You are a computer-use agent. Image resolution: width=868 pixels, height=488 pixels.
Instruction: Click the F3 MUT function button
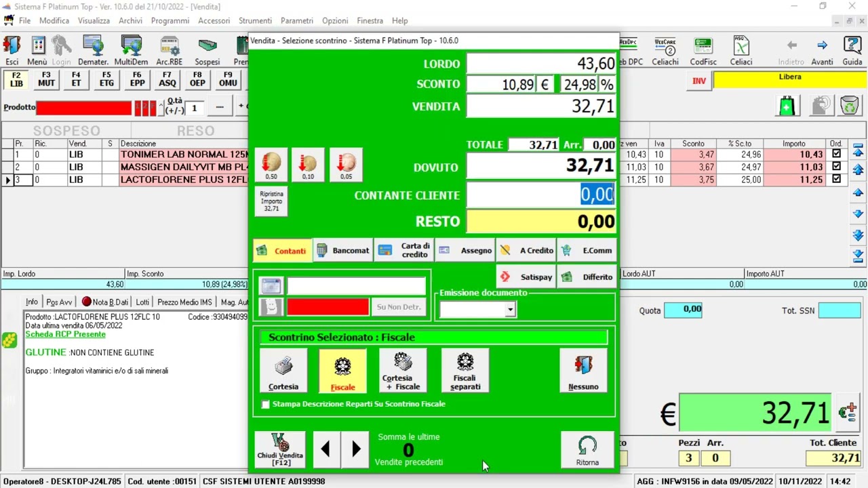click(46, 79)
